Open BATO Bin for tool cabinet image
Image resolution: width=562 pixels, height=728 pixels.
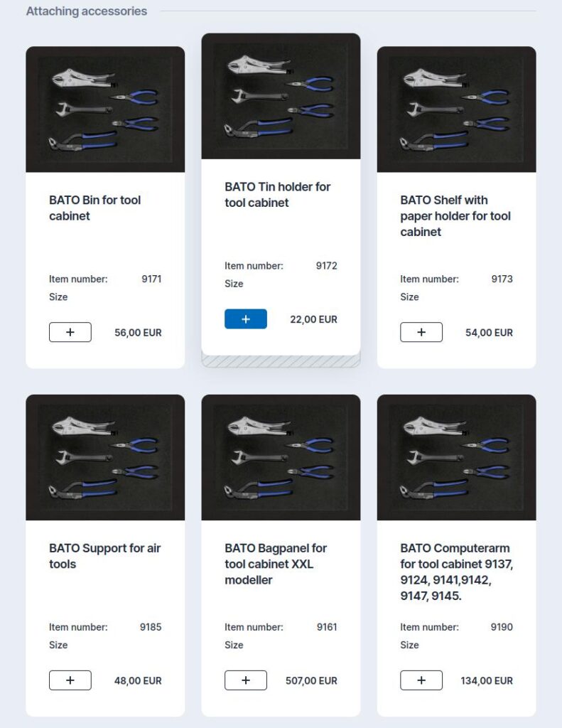pyautogui.click(x=105, y=109)
